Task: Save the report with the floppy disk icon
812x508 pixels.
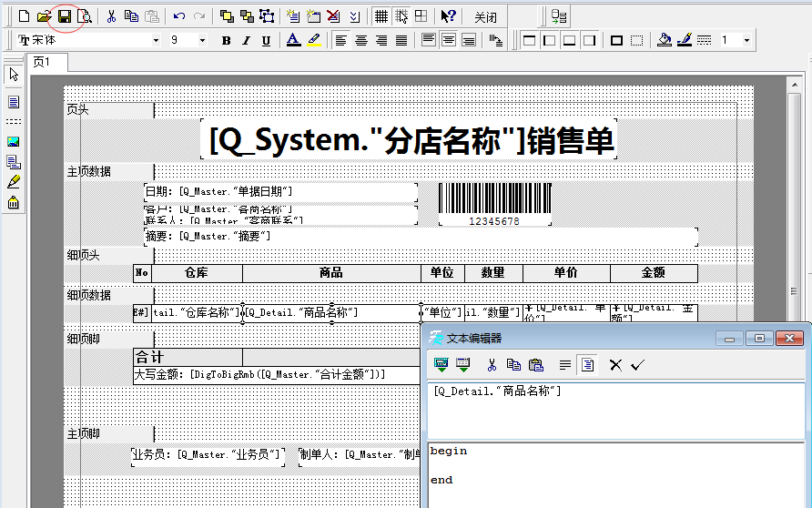Action: pyautogui.click(x=65, y=16)
